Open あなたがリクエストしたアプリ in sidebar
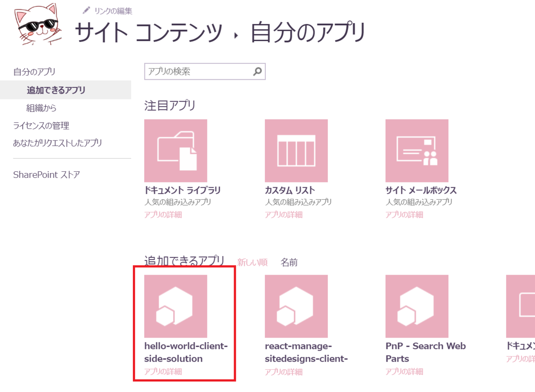 coord(58,143)
